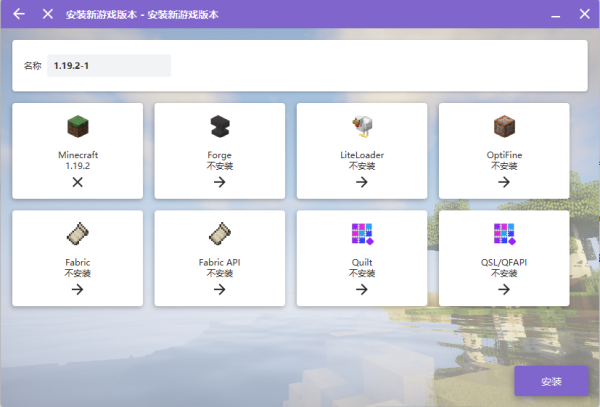Open OptiFine version selection arrow
The width and height of the screenshot is (600, 407).
click(x=504, y=182)
